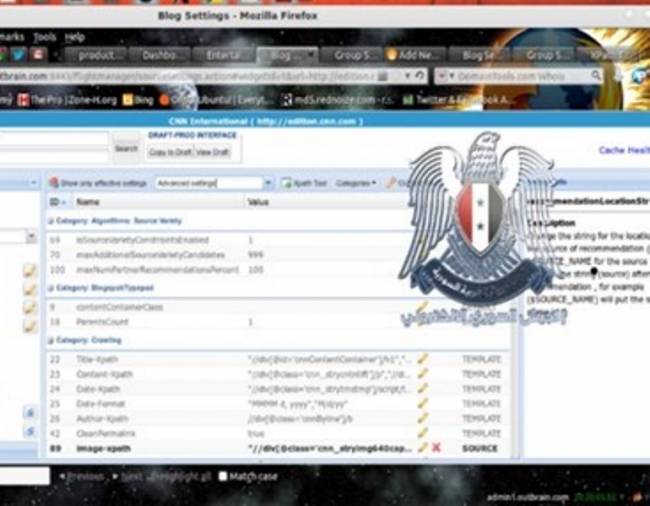Collapse Category Crawling group

pyautogui.click(x=51, y=340)
